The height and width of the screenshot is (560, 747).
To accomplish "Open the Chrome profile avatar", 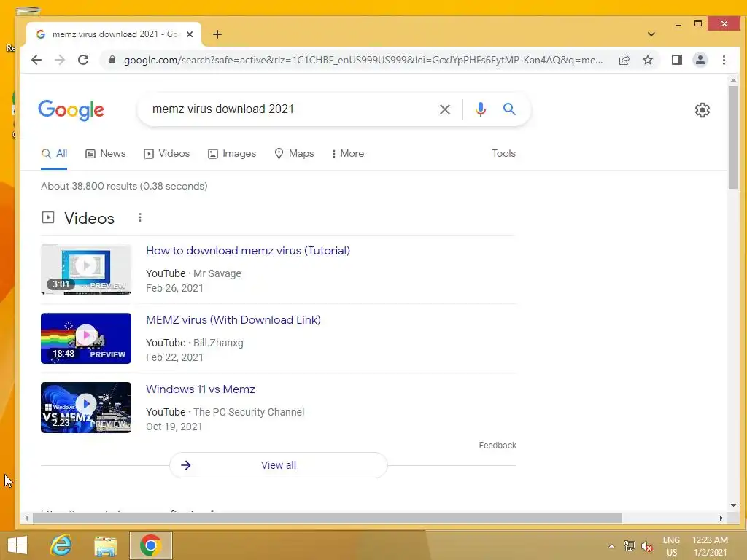I will point(700,60).
